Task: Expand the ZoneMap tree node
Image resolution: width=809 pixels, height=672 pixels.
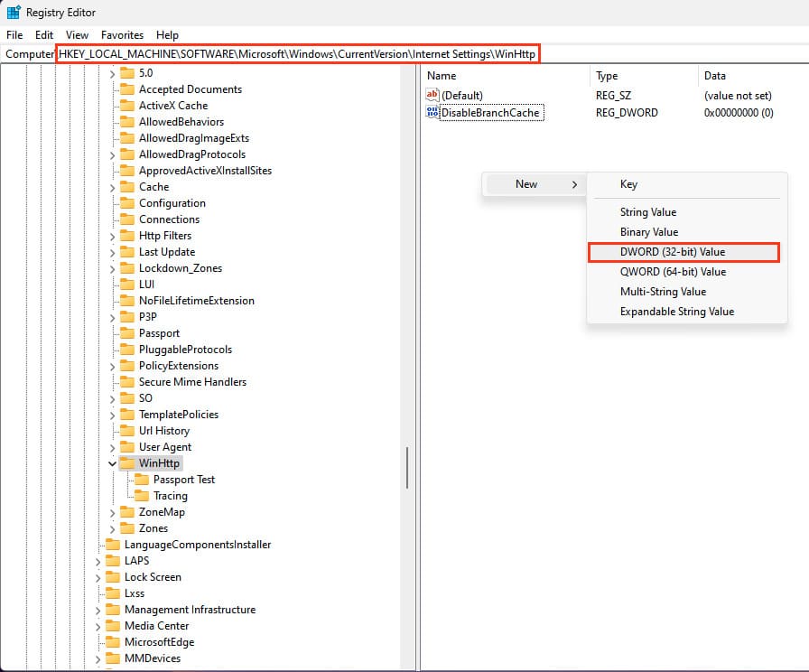Action: click(x=113, y=512)
